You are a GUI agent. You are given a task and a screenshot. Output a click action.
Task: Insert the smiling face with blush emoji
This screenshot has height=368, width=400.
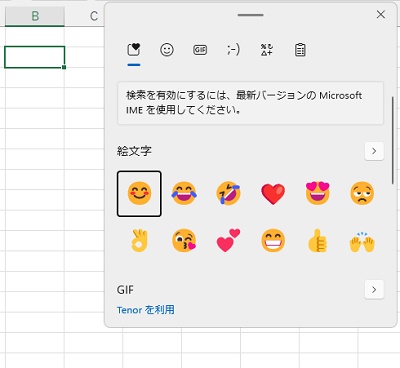139,194
